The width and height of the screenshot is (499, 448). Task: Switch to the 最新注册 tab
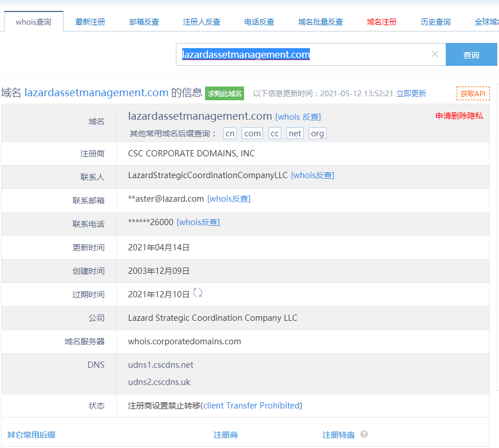[90, 22]
